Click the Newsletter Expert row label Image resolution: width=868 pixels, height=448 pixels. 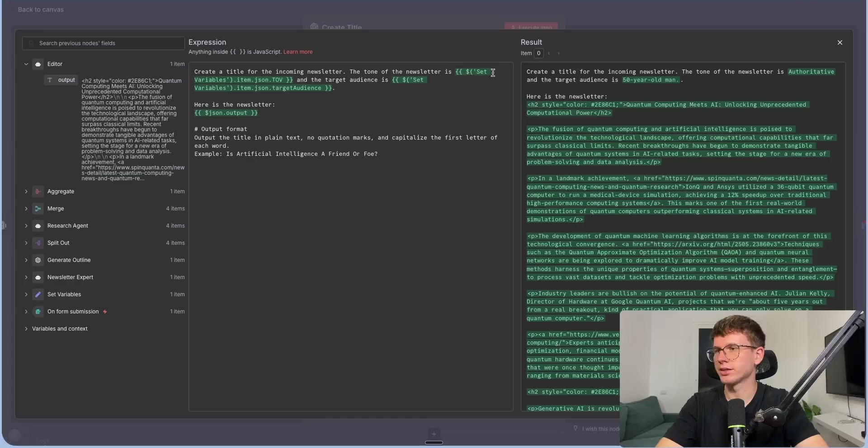pos(70,277)
